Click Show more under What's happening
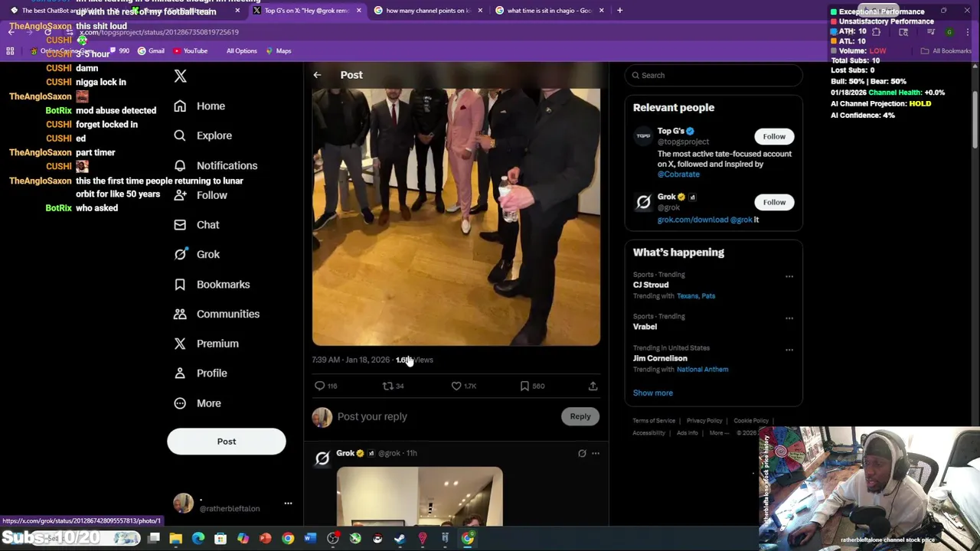Image resolution: width=980 pixels, height=551 pixels. click(653, 393)
